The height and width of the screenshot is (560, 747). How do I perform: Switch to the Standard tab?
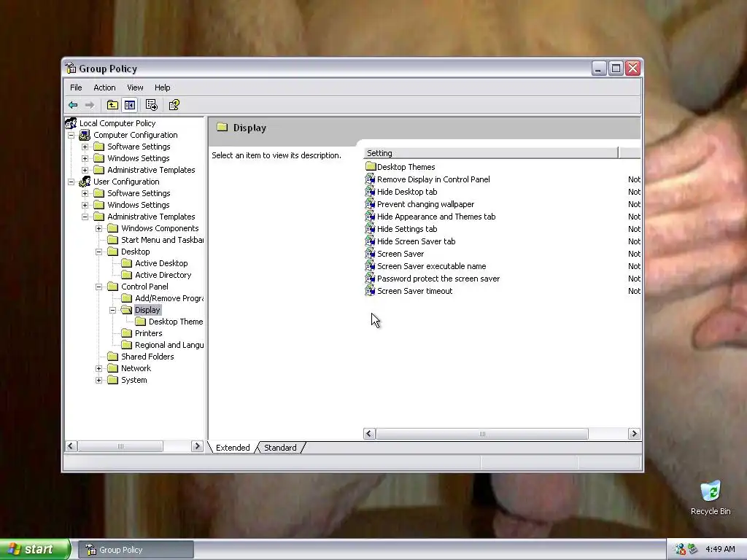(280, 448)
